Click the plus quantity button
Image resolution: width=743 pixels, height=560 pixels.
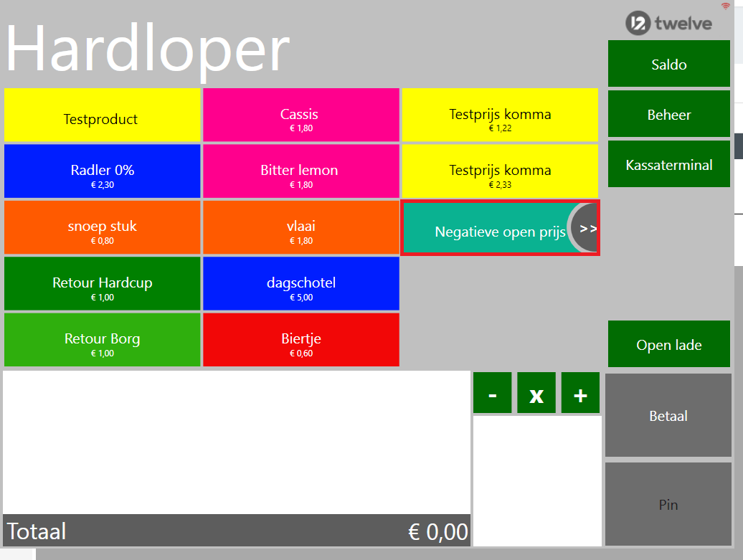[x=580, y=393]
